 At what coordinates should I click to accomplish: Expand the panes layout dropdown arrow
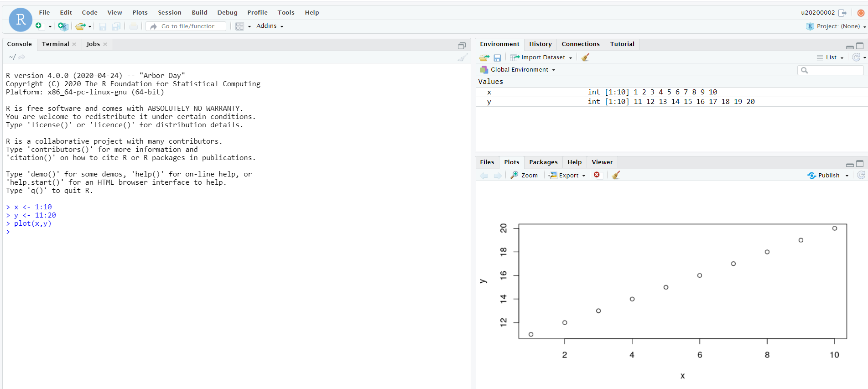tap(249, 26)
